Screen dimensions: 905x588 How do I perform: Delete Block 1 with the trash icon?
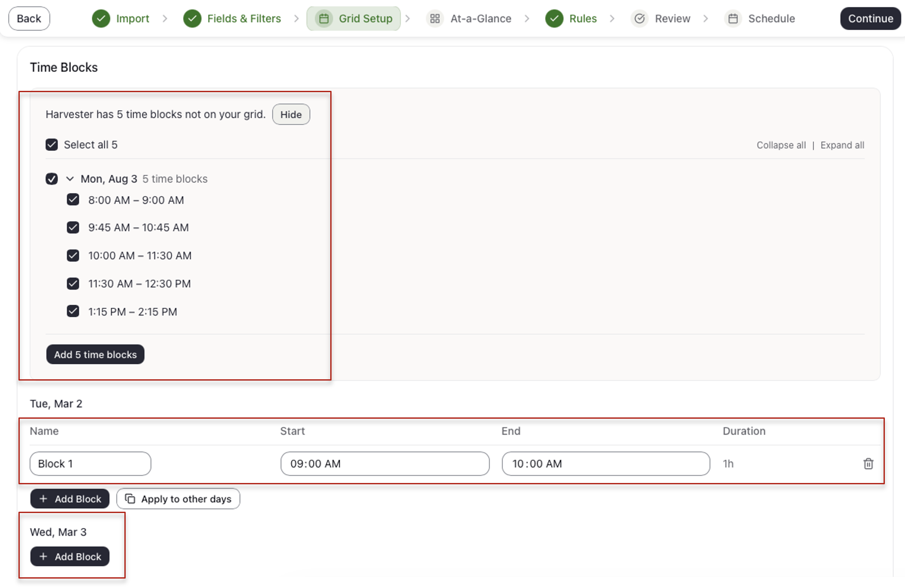pyautogui.click(x=868, y=463)
